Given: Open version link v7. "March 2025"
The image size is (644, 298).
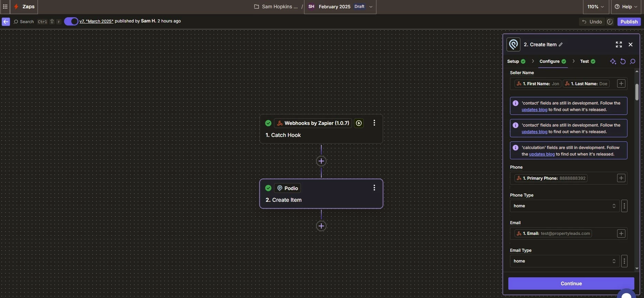Looking at the screenshot, I should tap(96, 21).
